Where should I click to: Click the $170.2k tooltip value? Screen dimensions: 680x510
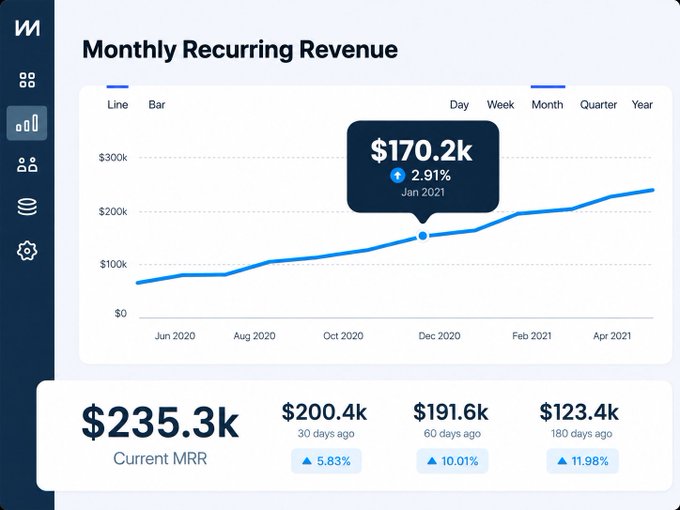(x=422, y=150)
